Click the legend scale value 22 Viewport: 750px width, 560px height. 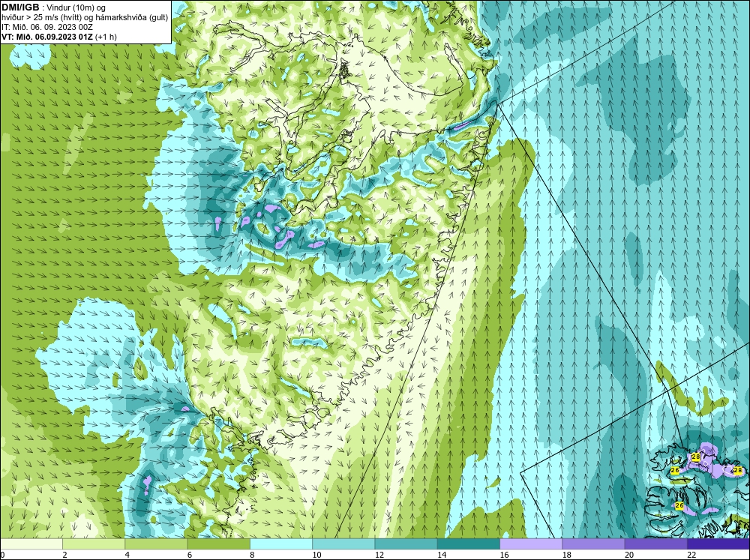tap(691, 555)
